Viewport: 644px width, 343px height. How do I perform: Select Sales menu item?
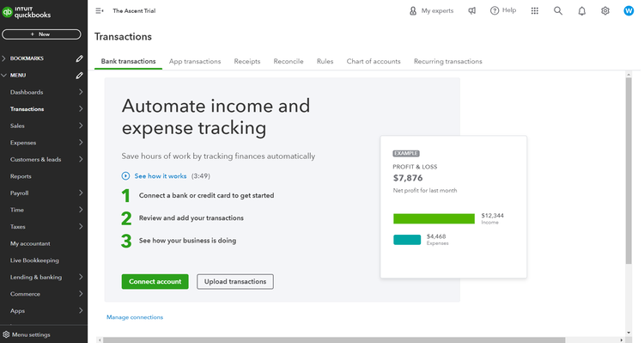click(17, 126)
